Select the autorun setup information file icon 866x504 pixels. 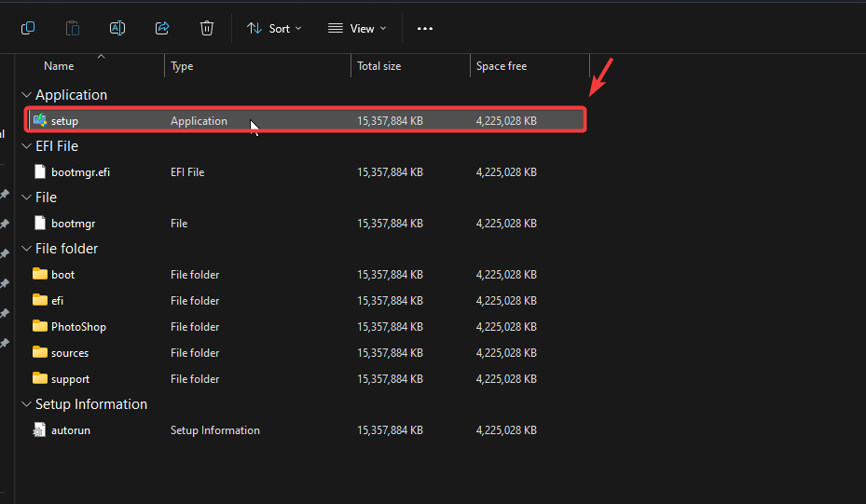40,430
